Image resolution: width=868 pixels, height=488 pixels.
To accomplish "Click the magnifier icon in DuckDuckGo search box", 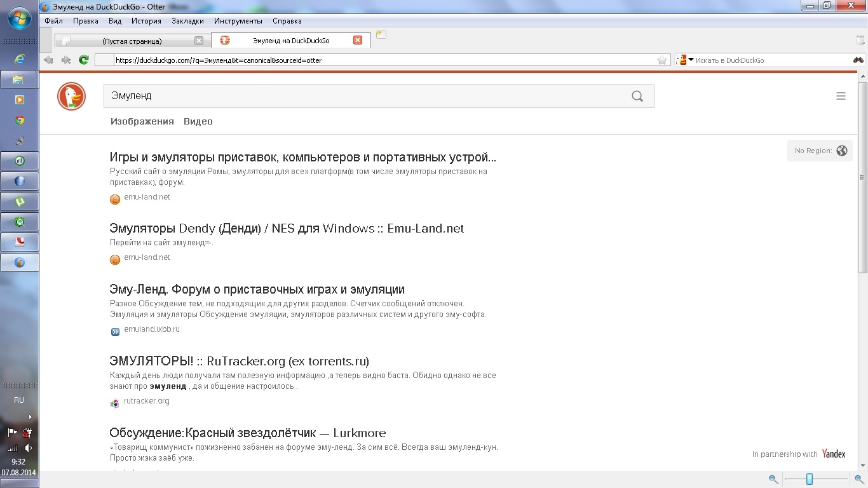I will click(637, 97).
